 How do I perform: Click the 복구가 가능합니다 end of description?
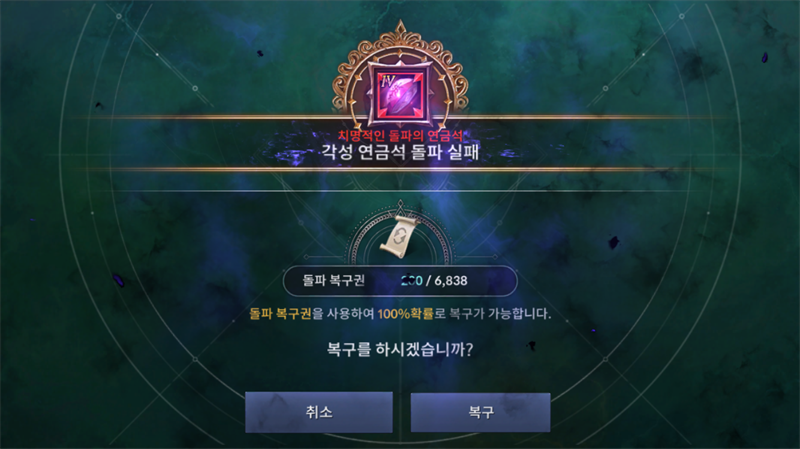click(x=500, y=313)
